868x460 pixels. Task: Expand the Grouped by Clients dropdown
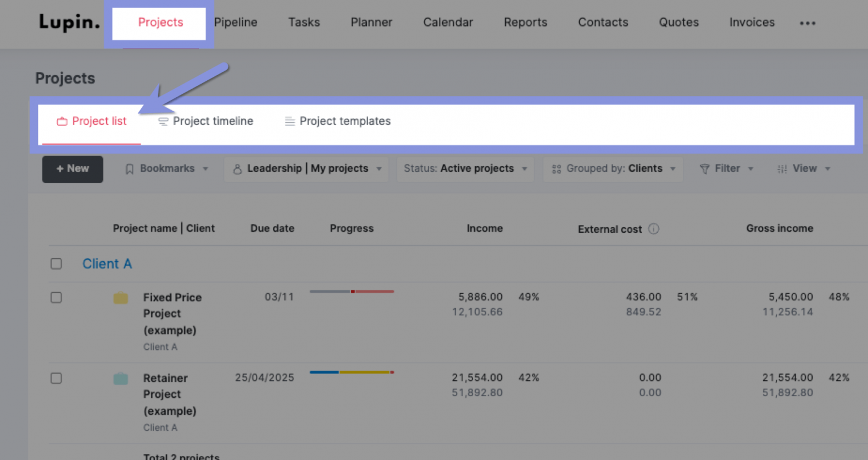[613, 168]
